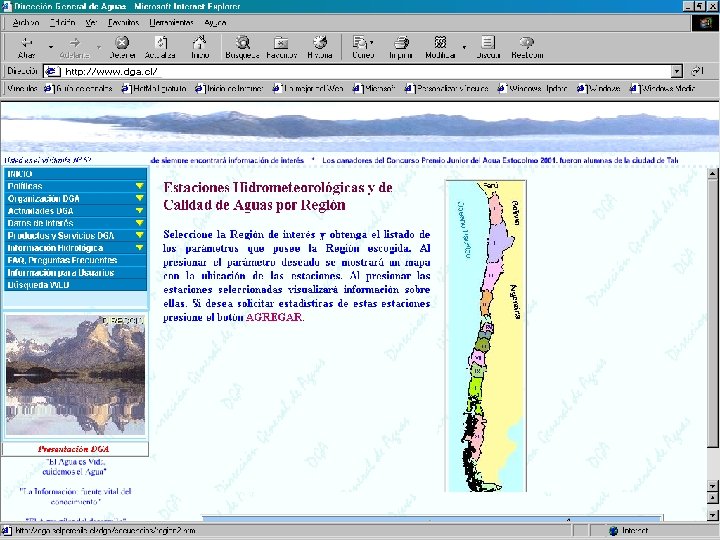Expand the Organización DGA submenu arrow

coord(140,198)
